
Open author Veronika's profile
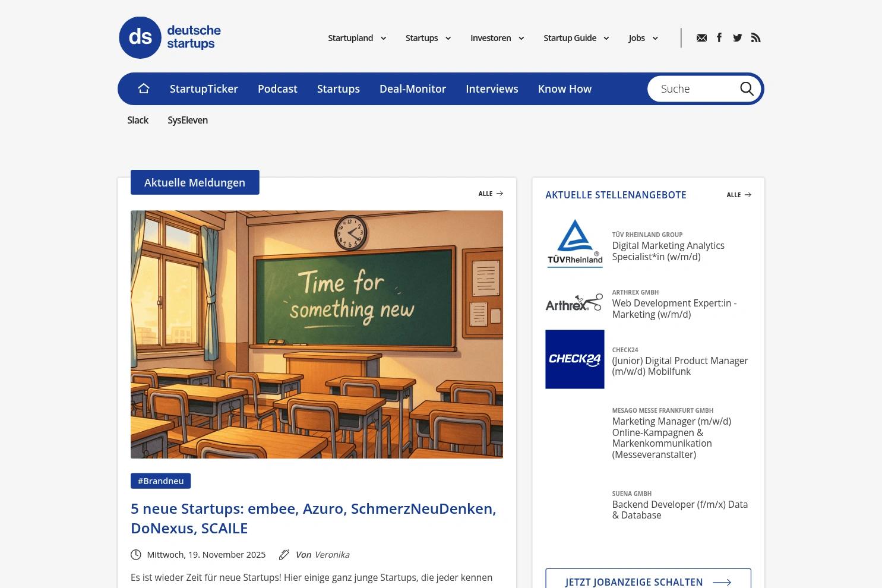(331, 554)
